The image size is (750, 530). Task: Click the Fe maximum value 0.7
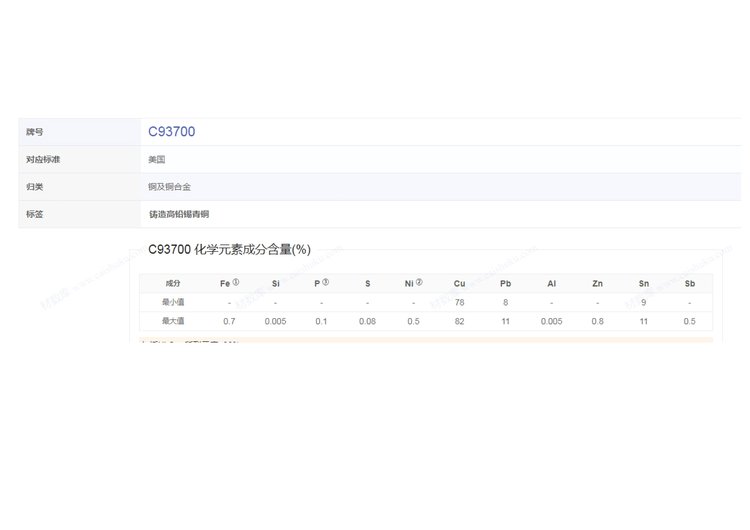pyautogui.click(x=229, y=321)
